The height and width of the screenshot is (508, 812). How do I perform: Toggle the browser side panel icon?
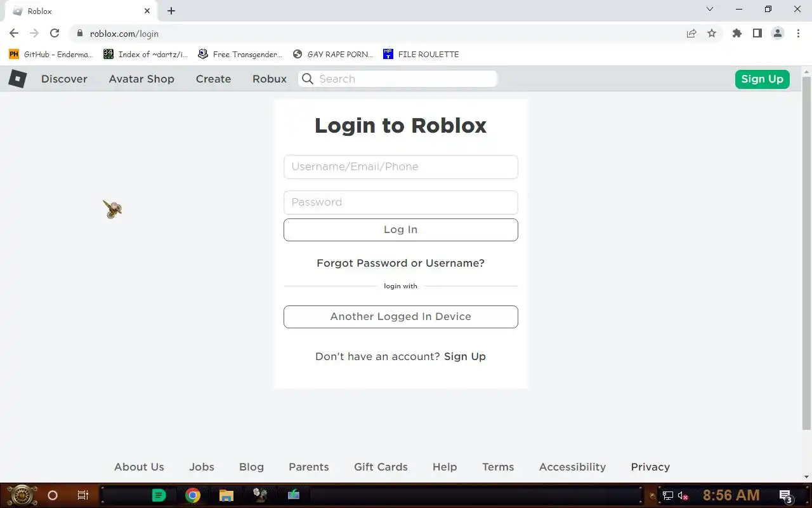[757, 34]
